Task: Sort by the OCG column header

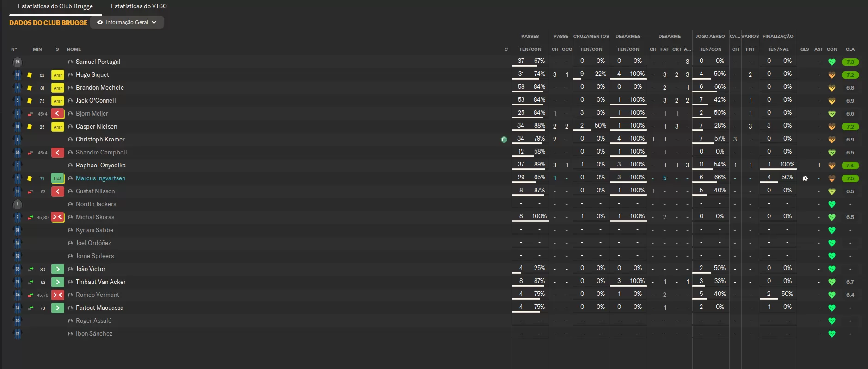Action: click(567, 49)
